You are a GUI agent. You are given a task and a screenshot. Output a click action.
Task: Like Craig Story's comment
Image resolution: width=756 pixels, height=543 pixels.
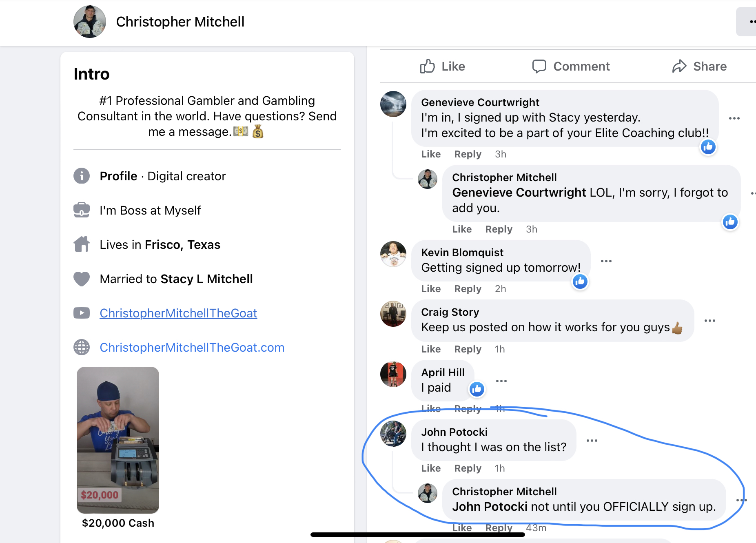coord(431,349)
